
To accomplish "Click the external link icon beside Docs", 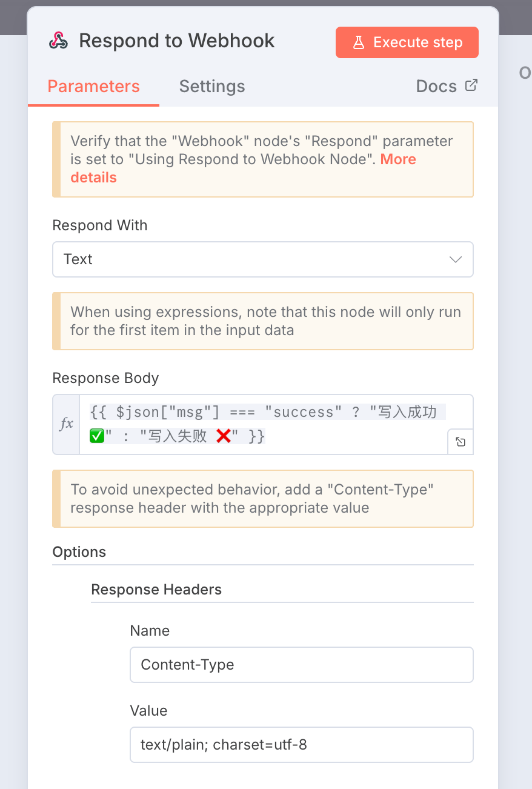I will pos(471,85).
